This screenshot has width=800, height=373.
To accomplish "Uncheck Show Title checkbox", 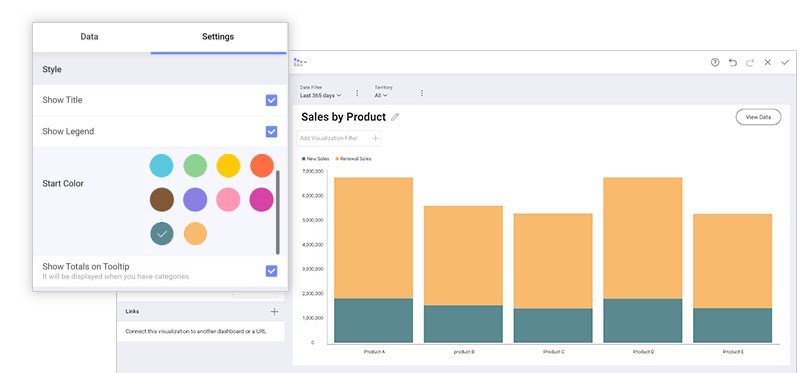I will pyautogui.click(x=271, y=100).
